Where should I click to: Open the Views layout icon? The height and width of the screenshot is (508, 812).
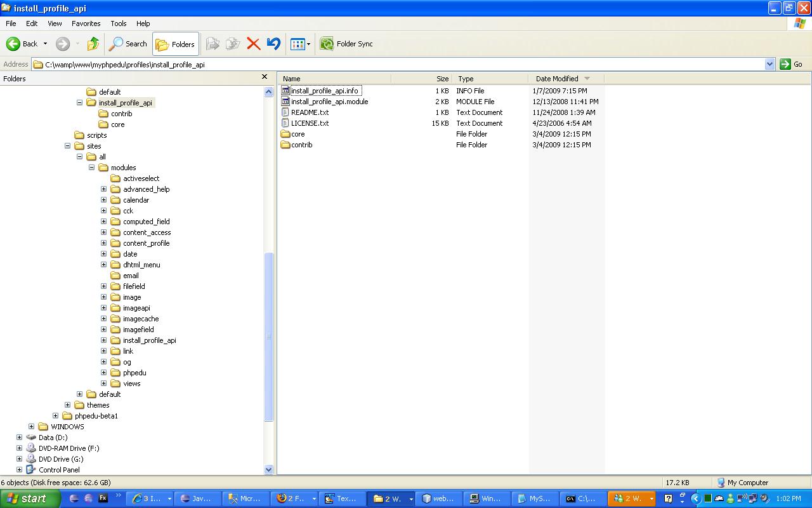[x=298, y=44]
